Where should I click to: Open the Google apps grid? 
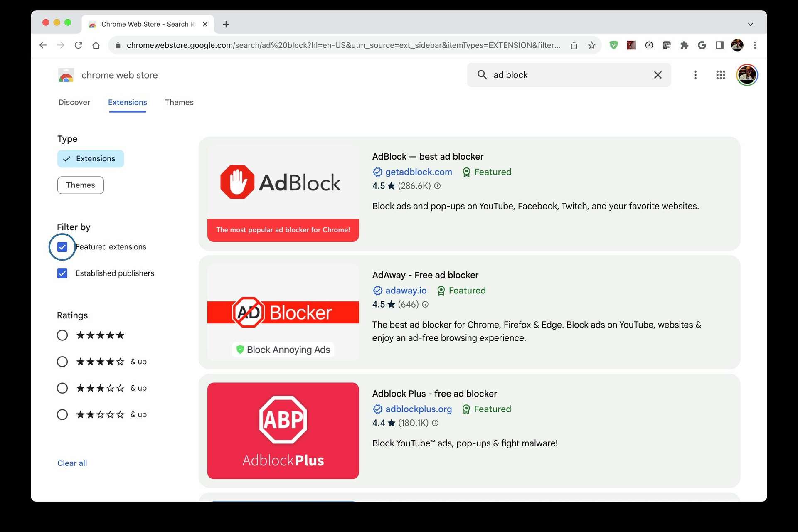pos(721,75)
